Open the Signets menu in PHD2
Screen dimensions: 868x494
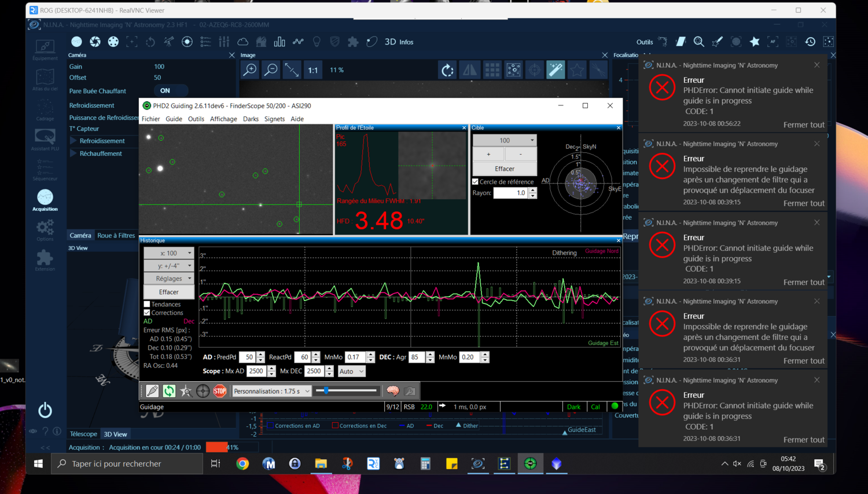click(274, 119)
